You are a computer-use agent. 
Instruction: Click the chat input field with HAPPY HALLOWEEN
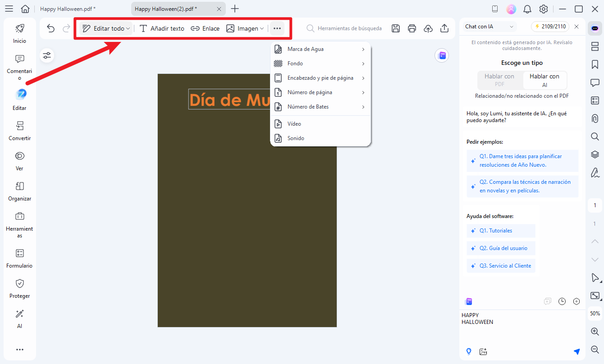click(x=518, y=327)
